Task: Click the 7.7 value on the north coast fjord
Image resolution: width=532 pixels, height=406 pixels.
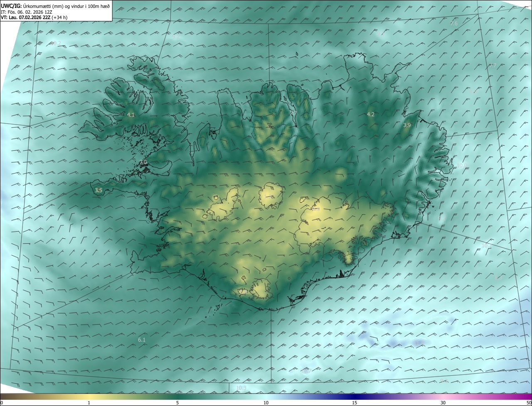Action: 293,113
